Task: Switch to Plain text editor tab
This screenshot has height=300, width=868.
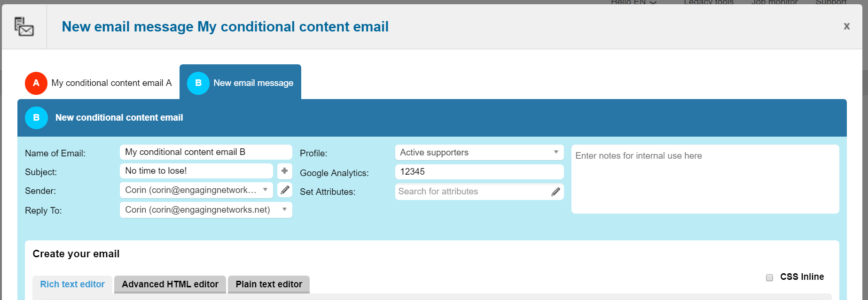Action: pos(269,285)
